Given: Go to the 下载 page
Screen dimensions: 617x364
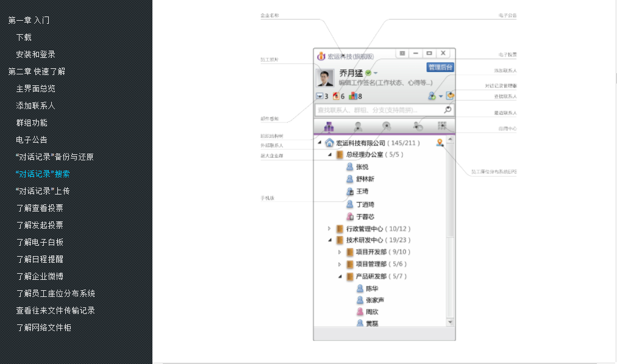Looking at the screenshot, I should [24, 37].
